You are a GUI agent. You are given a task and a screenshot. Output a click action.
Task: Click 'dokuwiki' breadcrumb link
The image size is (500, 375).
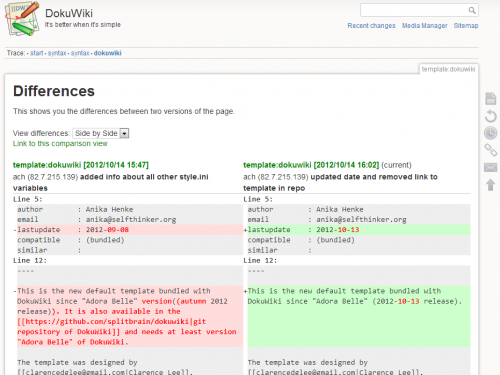pyautogui.click(x=108, y=53)
